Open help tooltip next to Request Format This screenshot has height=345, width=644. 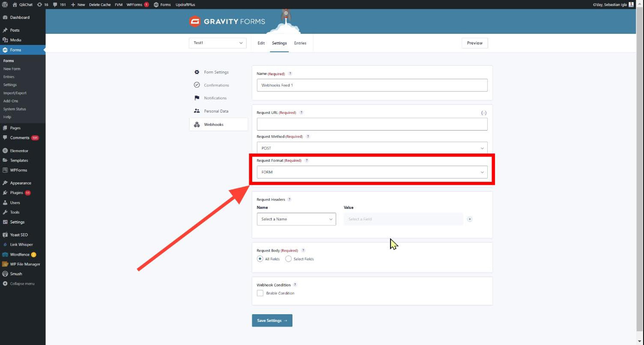(307, 161)
